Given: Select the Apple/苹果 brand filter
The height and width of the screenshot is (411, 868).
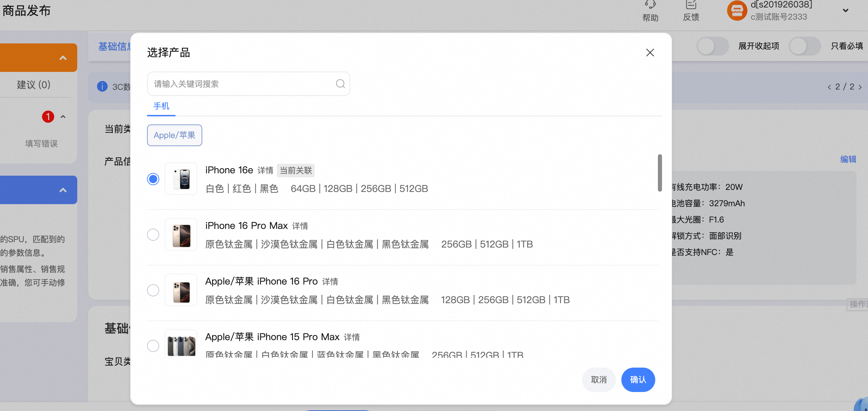Looking at the screenshot, I should point(174,135).
